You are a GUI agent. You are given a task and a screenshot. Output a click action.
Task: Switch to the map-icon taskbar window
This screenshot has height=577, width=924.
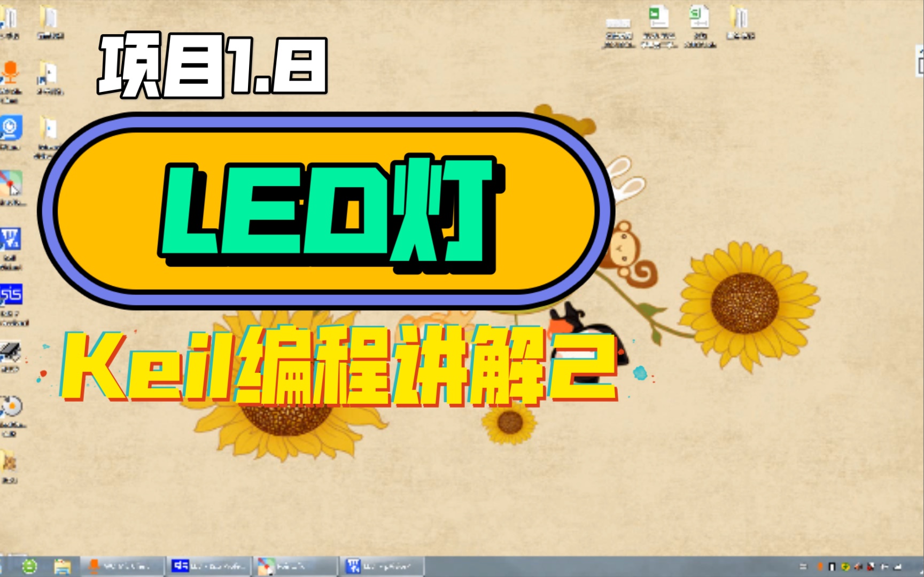point(296,566)
